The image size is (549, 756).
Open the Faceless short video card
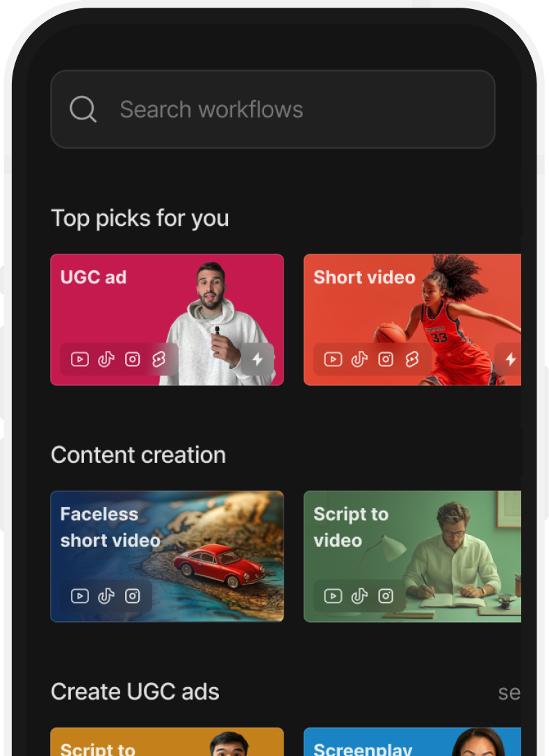pos(167,557)
